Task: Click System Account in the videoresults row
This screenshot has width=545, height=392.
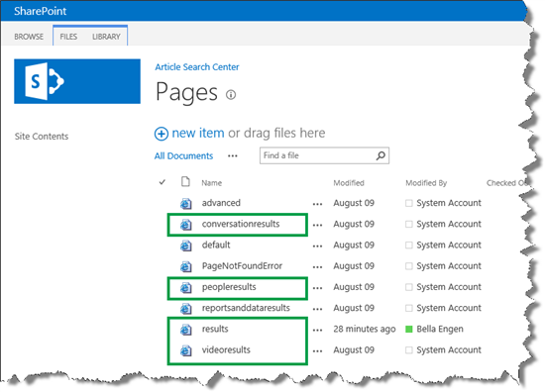Action: [449, 350]
